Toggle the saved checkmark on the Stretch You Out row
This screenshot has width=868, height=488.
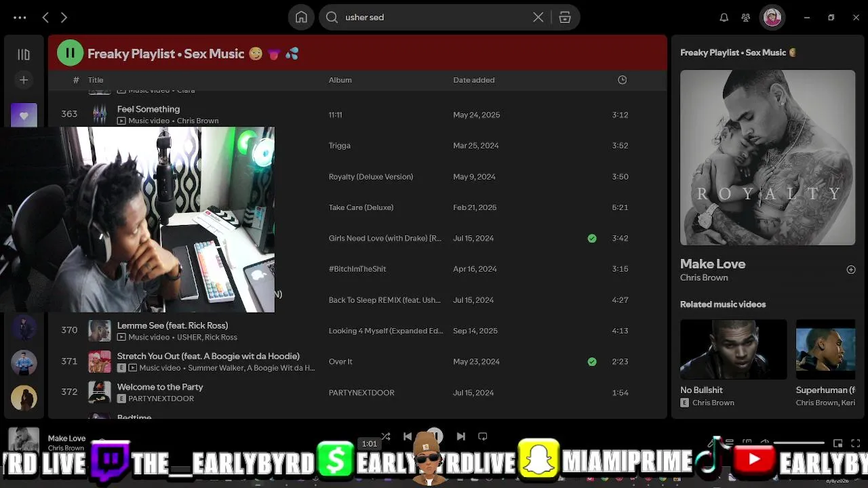tap(592, 362)
